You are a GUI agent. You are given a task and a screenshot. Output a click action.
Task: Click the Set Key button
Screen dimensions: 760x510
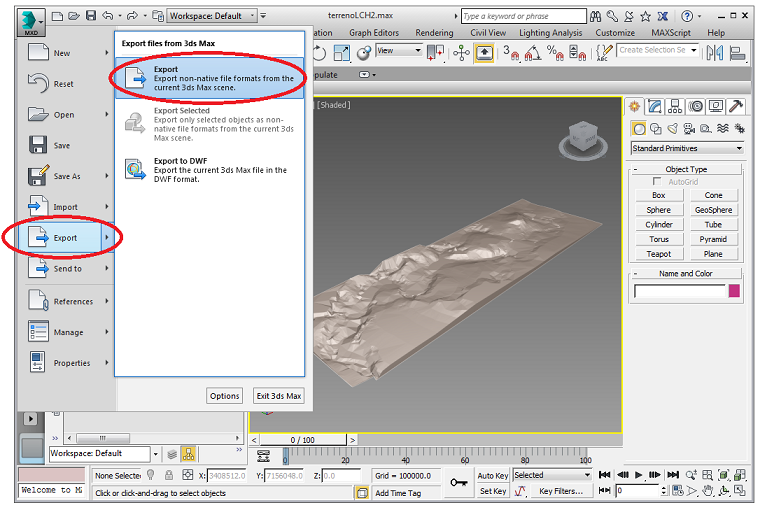point(492,491)
